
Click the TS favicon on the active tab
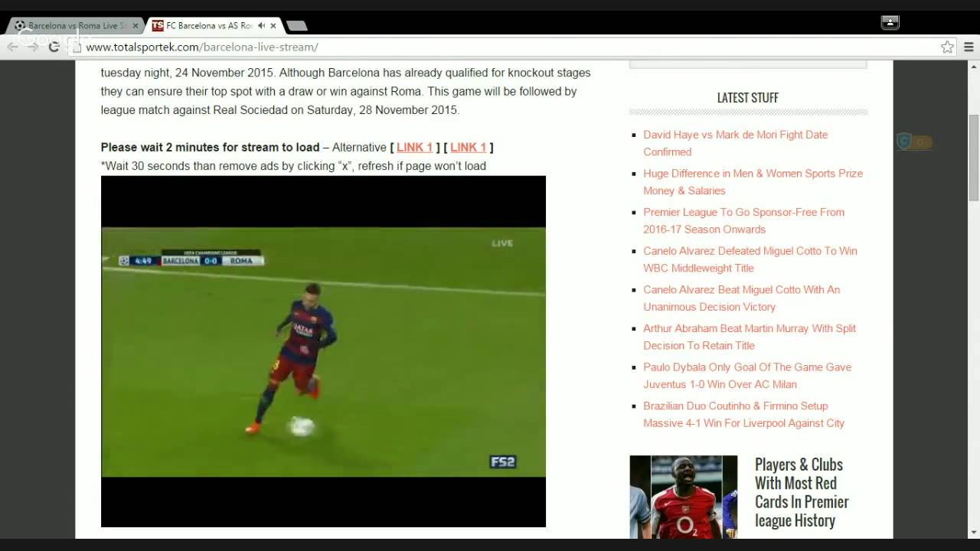click(x=158, y=25)
